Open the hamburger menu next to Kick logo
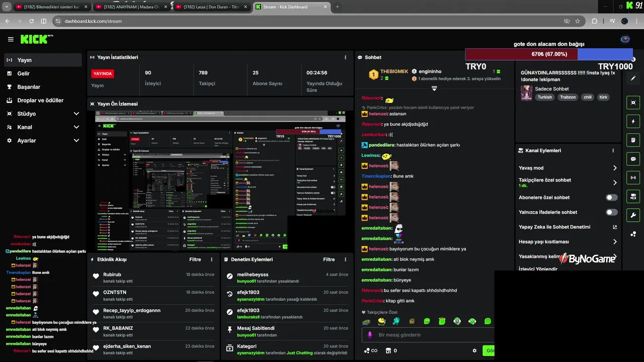 (x=11, y=39)
